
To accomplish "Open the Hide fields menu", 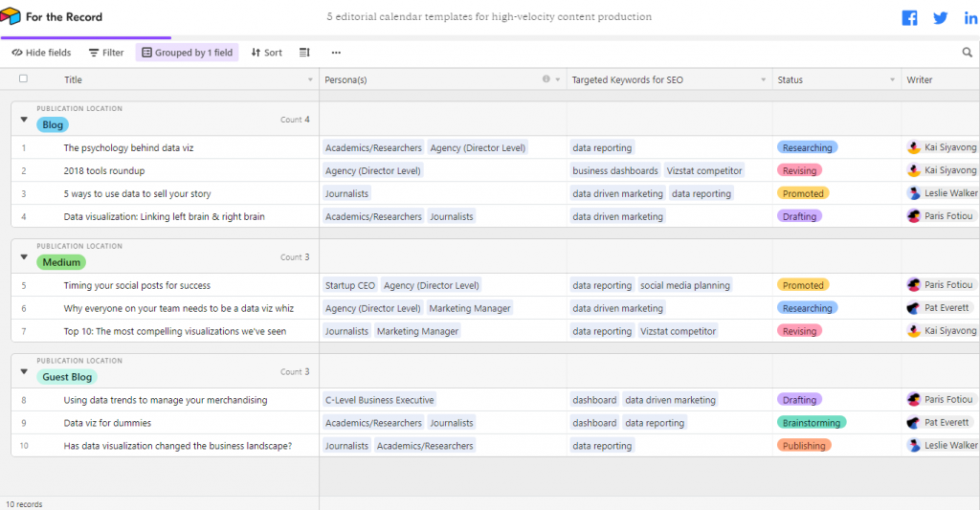I will click(41, 53).
